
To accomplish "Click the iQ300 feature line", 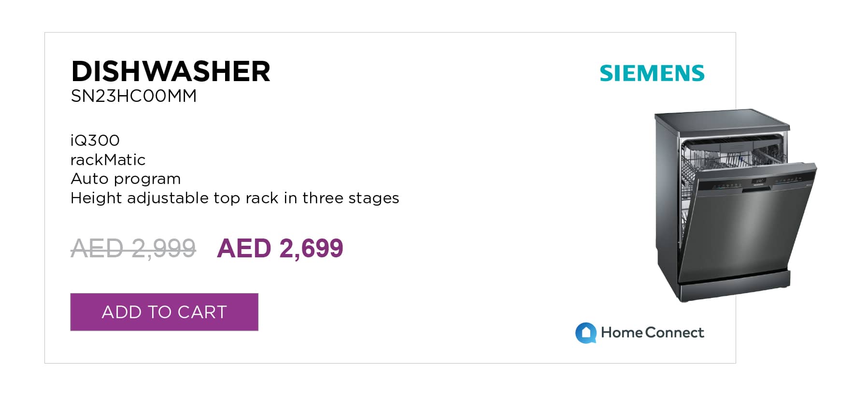I will [x=95, y=140].
